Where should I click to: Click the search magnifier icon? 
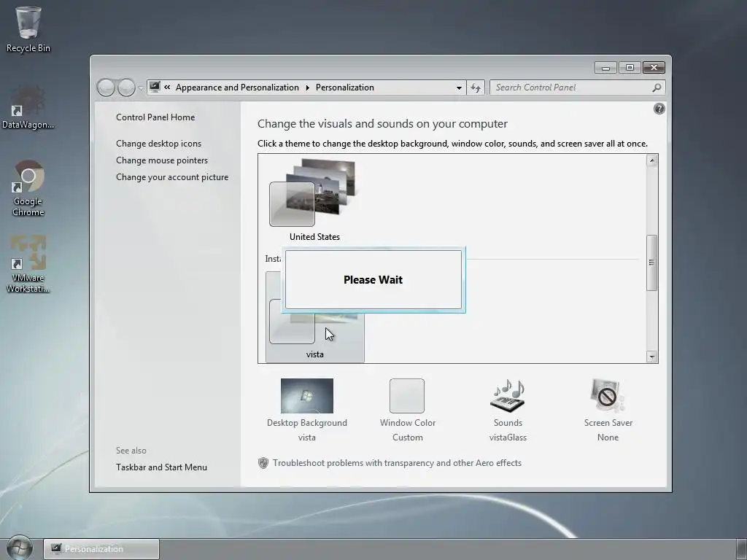pyautogui.click(x=657, y=87)
